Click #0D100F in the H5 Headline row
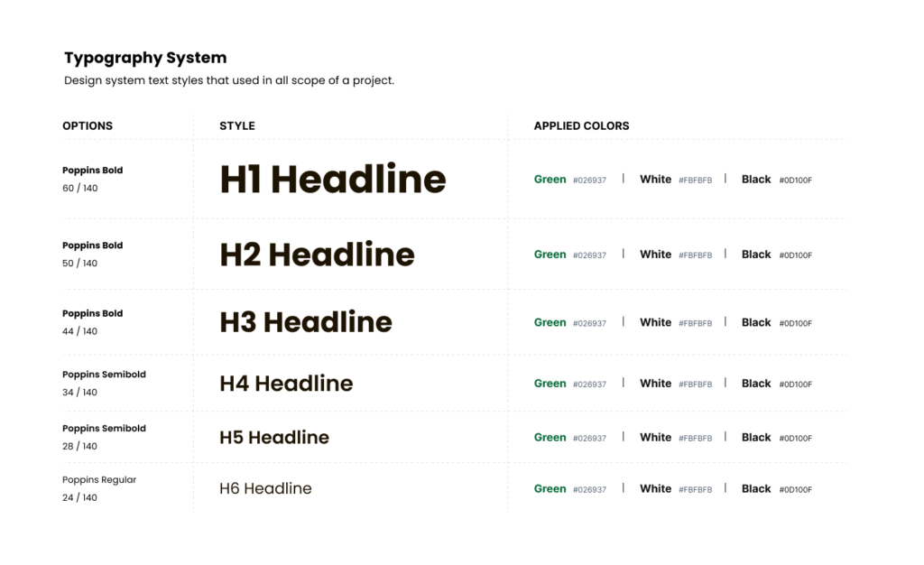Viewport: 924px width, 565px height. point(796,439)
